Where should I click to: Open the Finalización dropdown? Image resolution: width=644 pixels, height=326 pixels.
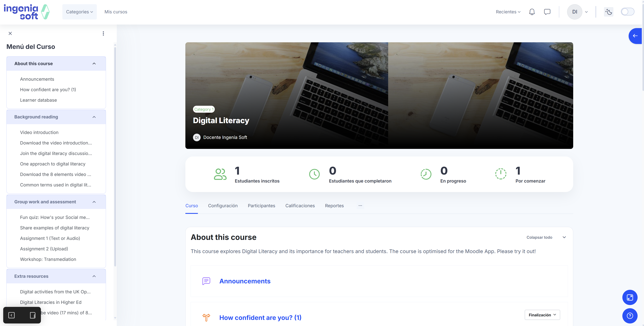click(x=542, y=315)
